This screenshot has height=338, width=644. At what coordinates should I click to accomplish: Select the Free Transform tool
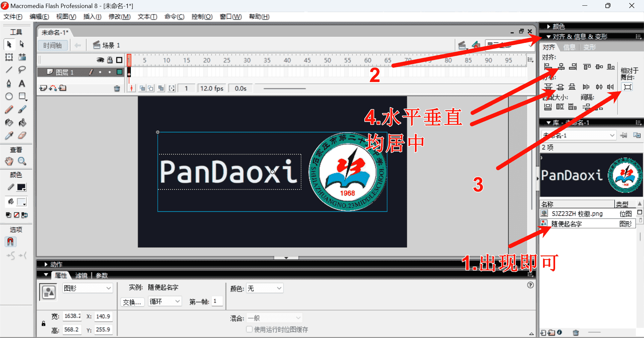click(9, 57)
